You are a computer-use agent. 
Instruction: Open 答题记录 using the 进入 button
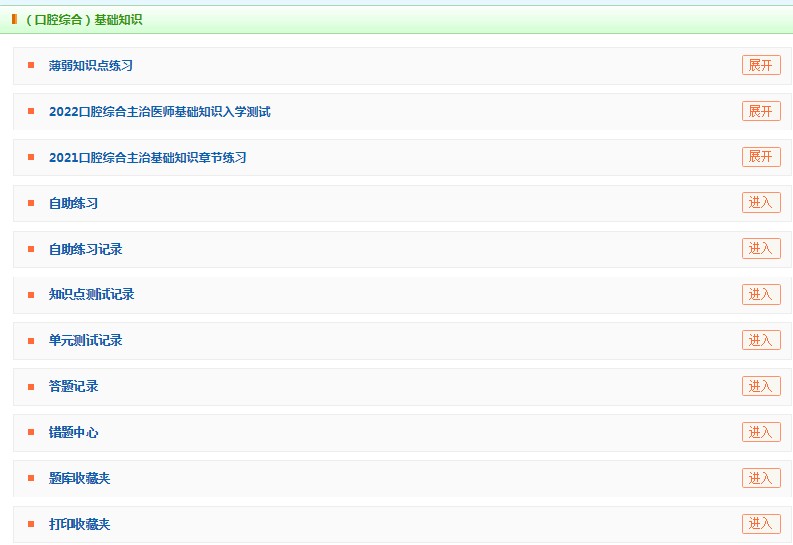click(x=761, y=386)
